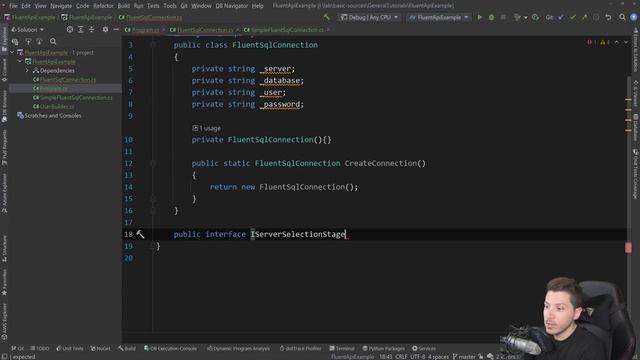This screenshot has height=360, width=640.
Task: Open the Terminal tool window
Action: pos(342,349)
